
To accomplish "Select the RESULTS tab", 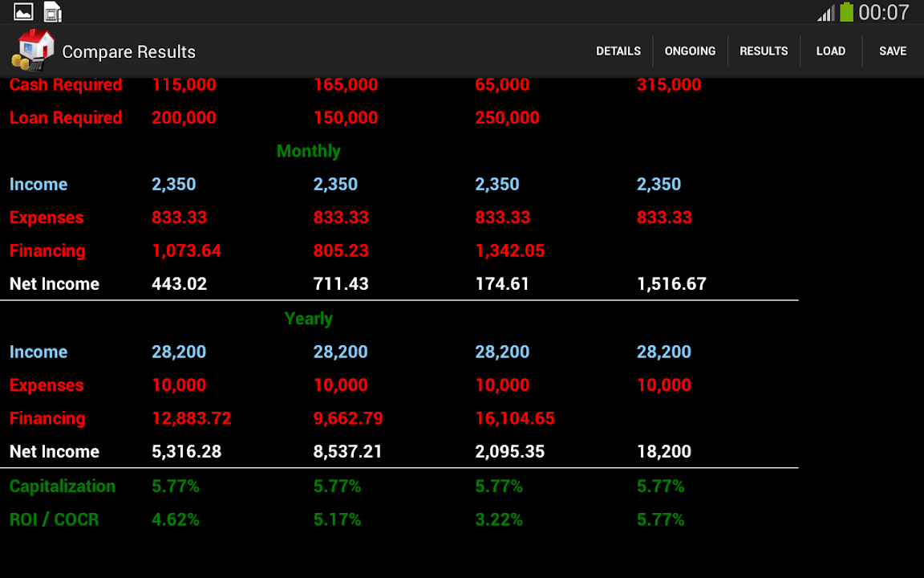I will click(x=764, y=51).
